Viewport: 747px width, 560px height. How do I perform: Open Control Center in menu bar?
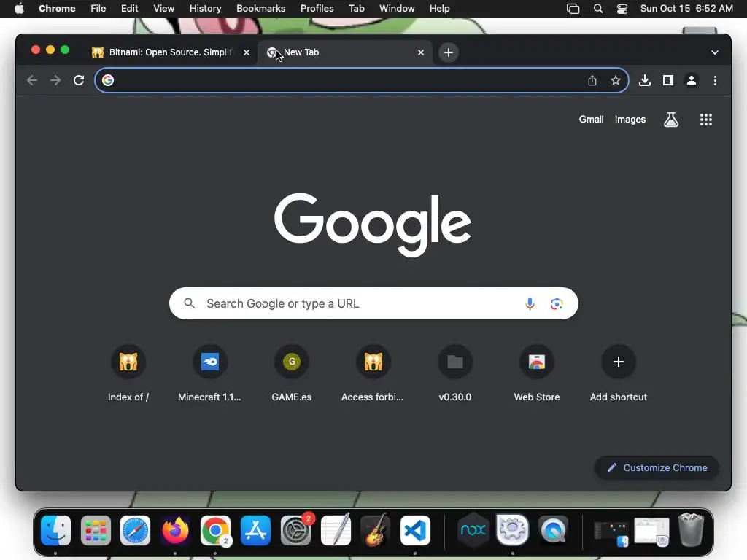click(x=622, y=9)
